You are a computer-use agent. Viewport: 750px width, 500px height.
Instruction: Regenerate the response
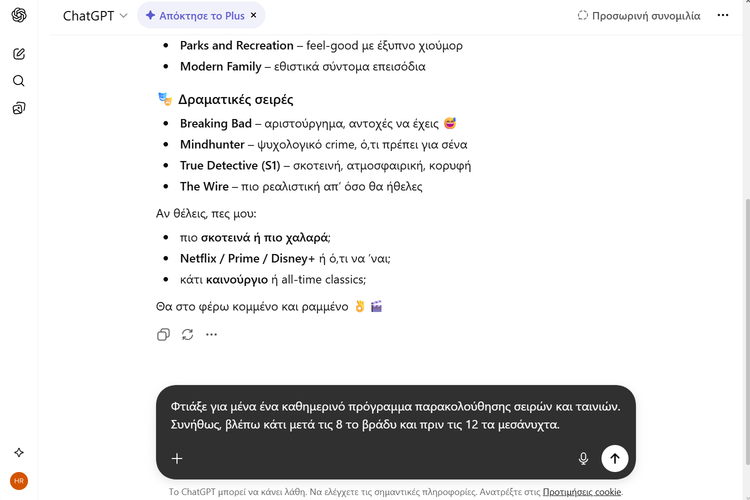point(187,335)
